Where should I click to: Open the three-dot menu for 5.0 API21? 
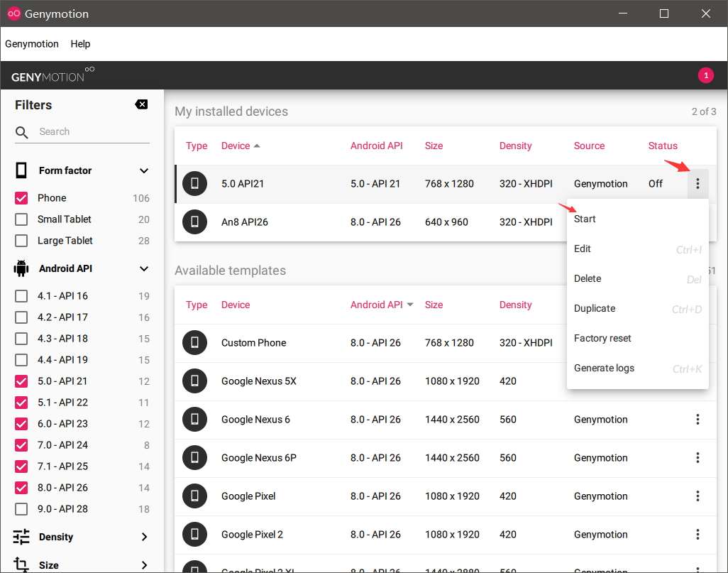point(697,184)
